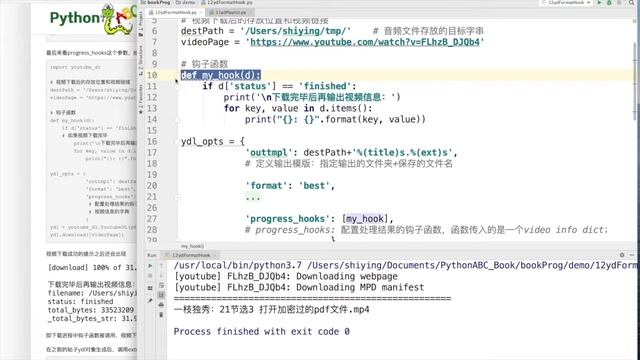Click the print console output icon

click(161, 305)
